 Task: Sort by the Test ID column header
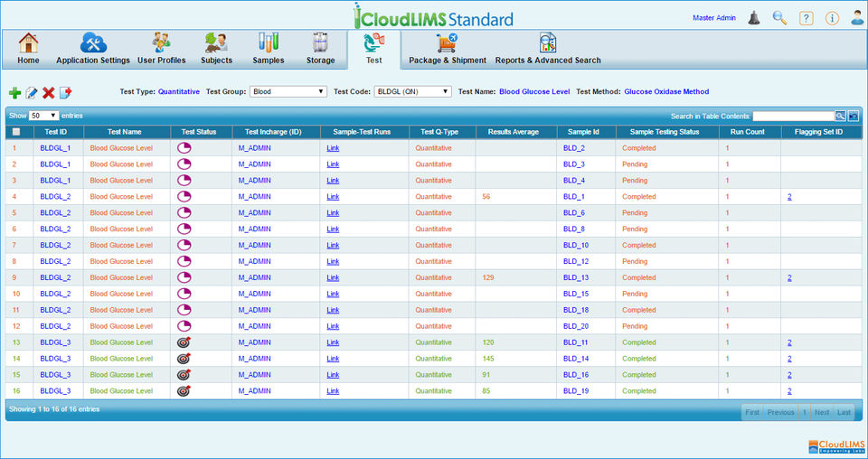tap(55, 132)
